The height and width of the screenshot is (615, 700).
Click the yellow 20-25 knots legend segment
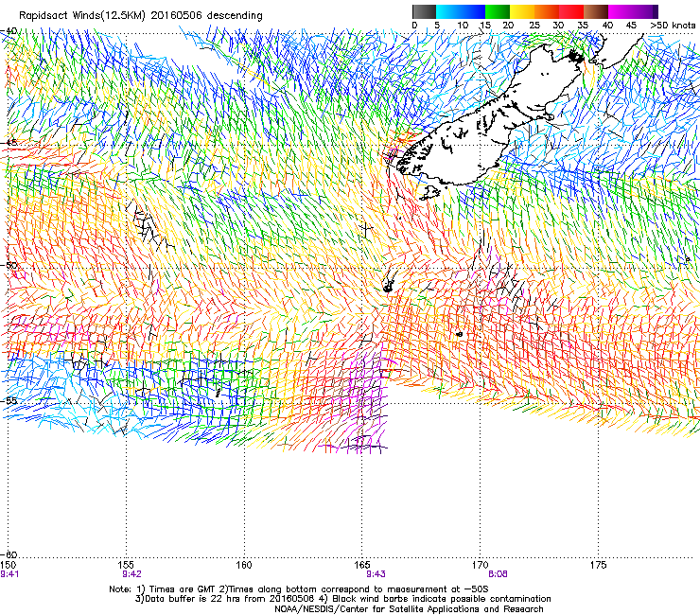point(522,11)
